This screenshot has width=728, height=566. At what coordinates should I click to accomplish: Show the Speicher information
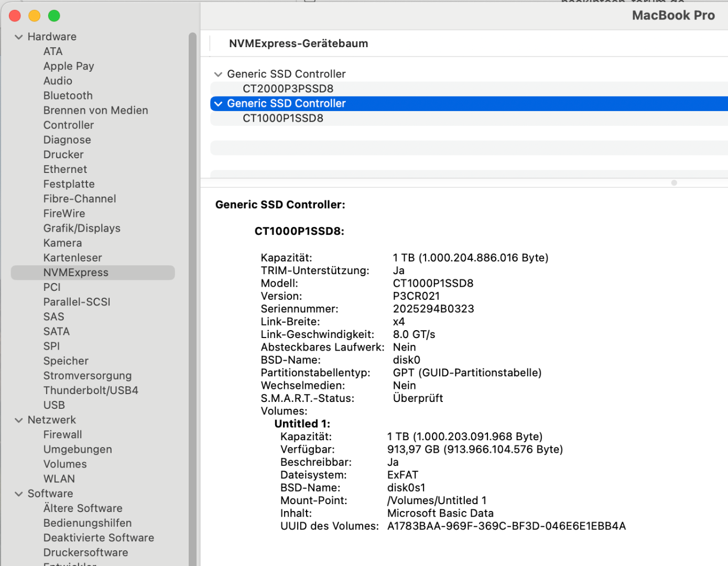(x=66, y=361)
